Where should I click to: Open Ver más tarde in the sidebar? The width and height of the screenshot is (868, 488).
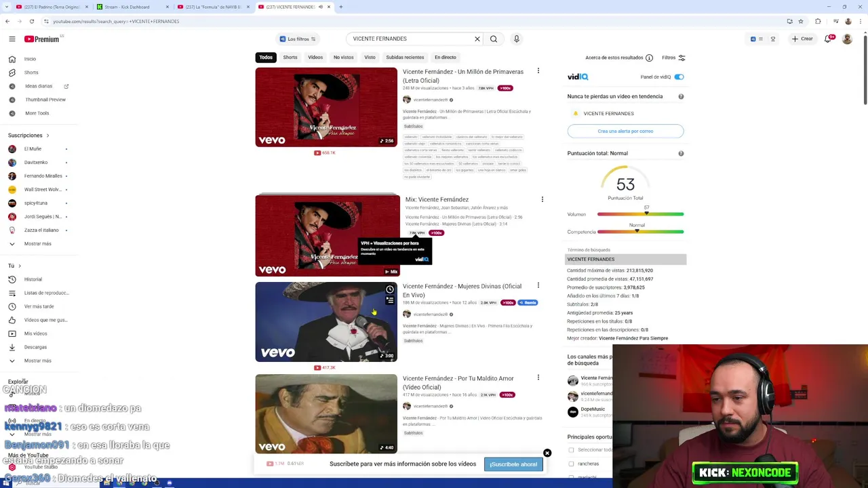click(x=38, y=306)
